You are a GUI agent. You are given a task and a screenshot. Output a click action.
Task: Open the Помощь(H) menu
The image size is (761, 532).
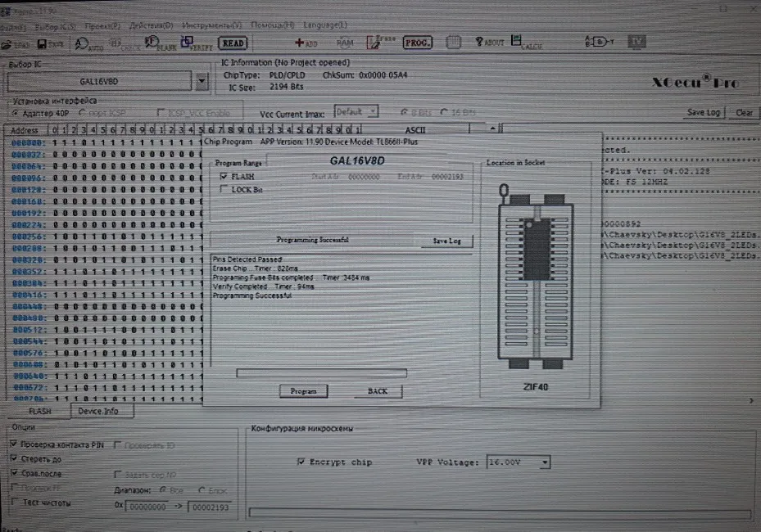[272, 25]
